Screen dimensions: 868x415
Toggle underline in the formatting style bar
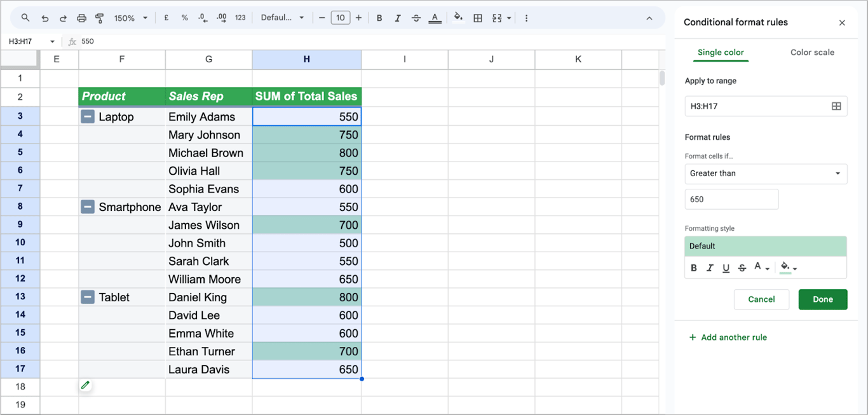[726, 268]
